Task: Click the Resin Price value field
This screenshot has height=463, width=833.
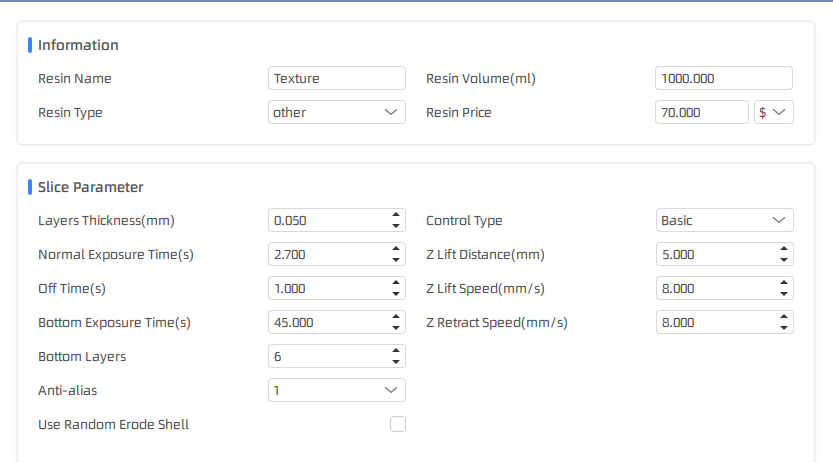Action: point(702,112)
